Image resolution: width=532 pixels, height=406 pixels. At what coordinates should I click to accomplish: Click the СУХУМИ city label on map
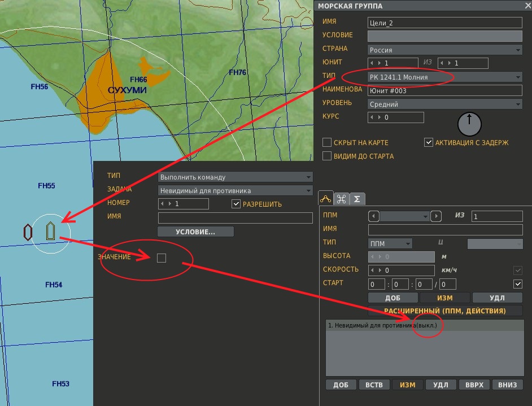tap(127, 90)
